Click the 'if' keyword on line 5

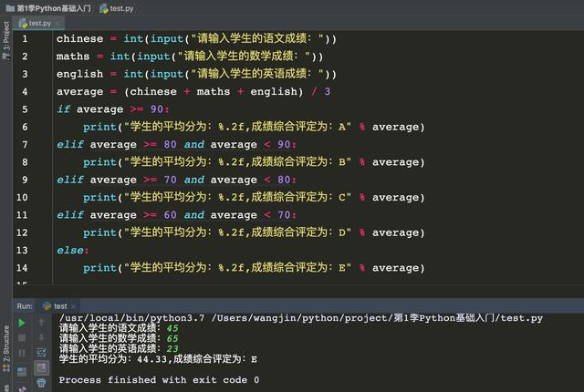coord(63,109)
